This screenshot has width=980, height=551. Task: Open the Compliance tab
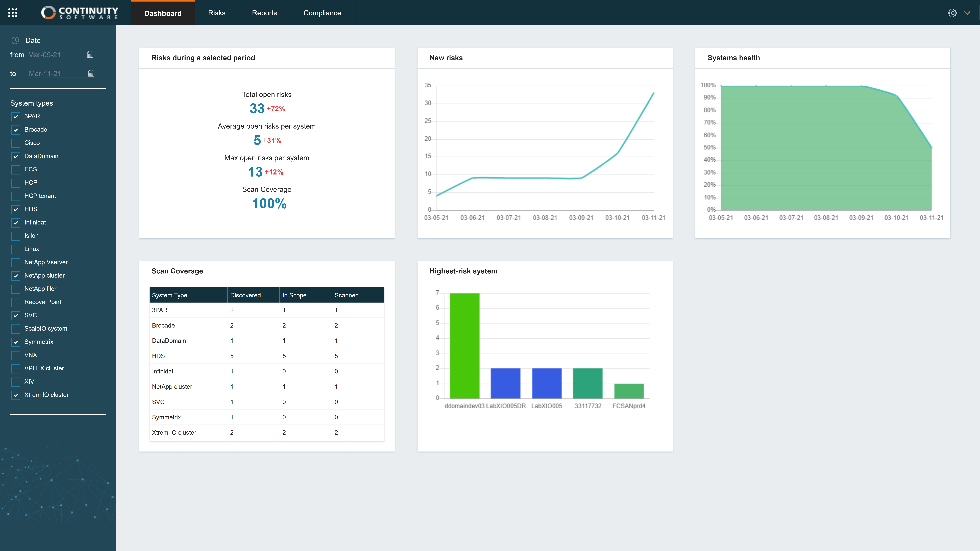coord(322,13)
